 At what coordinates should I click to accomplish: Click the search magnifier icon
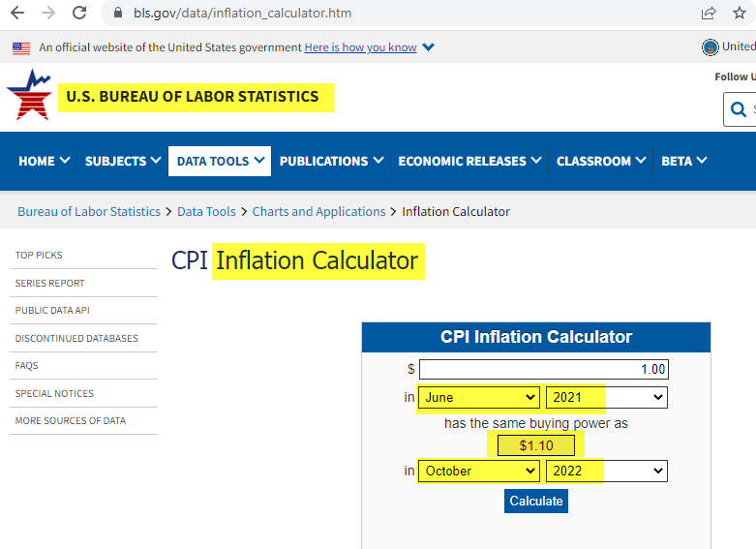(739, 109)
